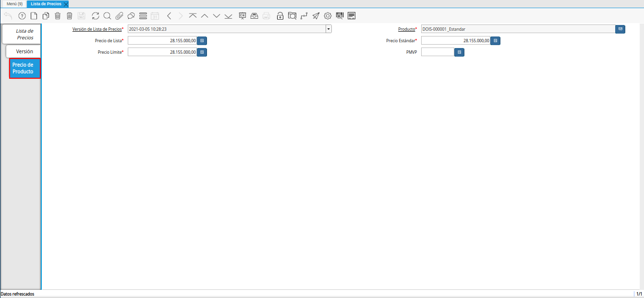The width and height of the screenshot is (644, 298).
Task: Click the Refresh arrows icon
Action: coord(96,16)
